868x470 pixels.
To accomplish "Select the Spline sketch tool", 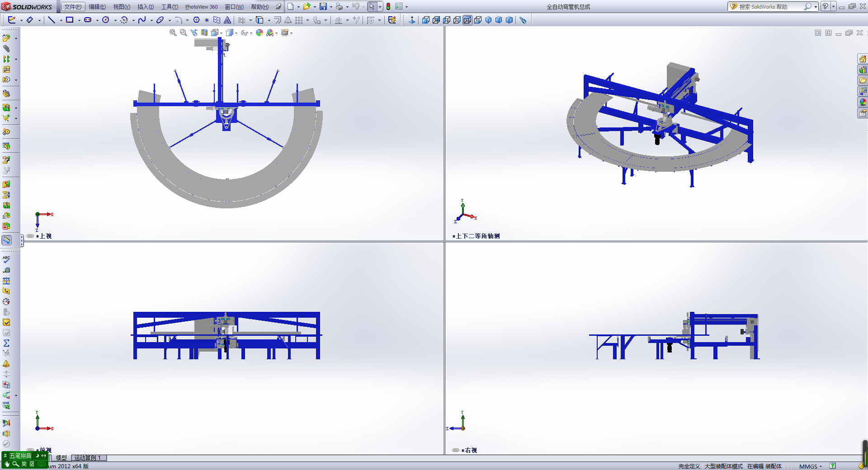I will pyautogui.click(x=142, y=20).
